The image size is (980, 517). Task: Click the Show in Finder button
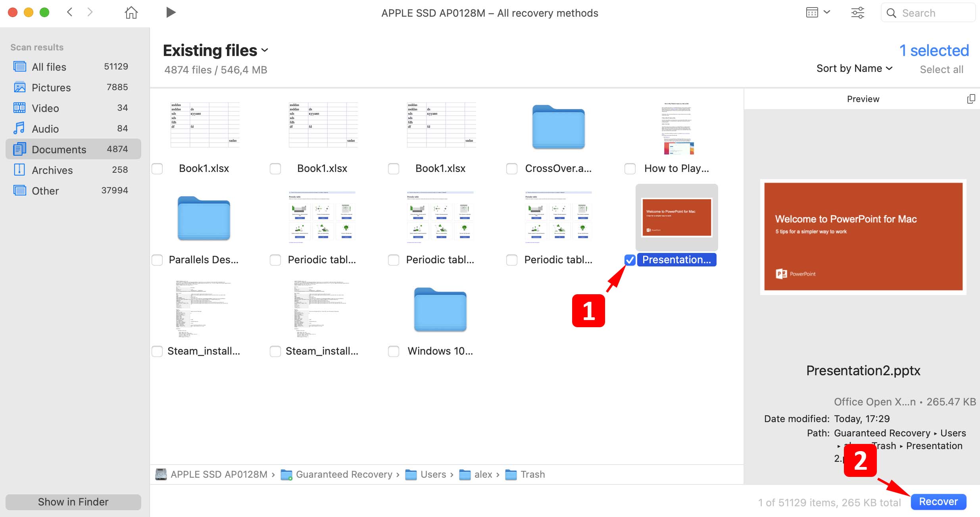[73, 502]
